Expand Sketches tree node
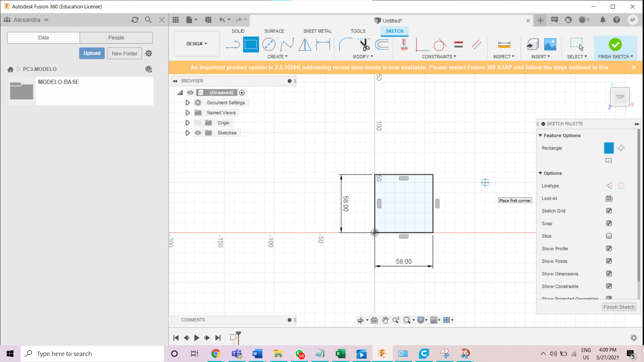644x362 pixels. pyautogui.click(x=187, y=133)
